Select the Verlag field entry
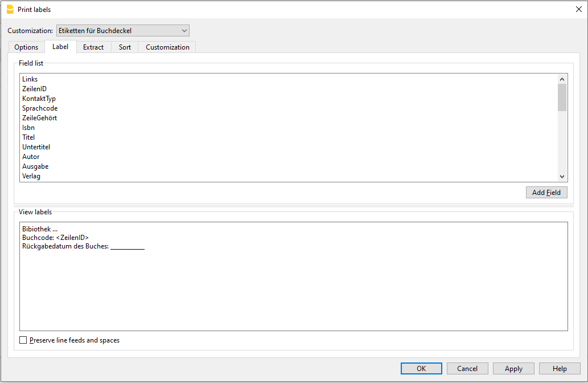The image size is (588, 383). tap(31, 176)
